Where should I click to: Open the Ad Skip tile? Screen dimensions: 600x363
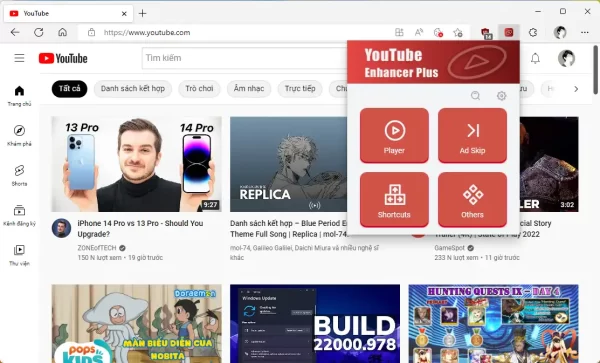473,135
